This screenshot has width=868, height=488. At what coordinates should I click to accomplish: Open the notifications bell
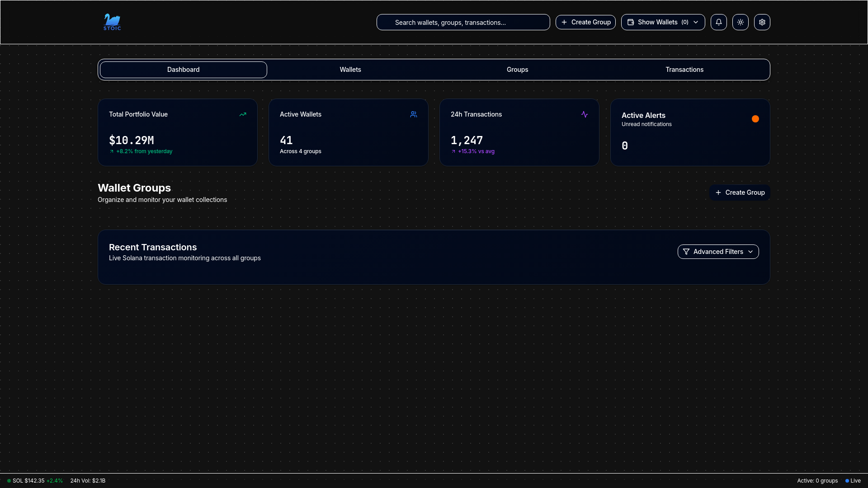click(718, 22)
